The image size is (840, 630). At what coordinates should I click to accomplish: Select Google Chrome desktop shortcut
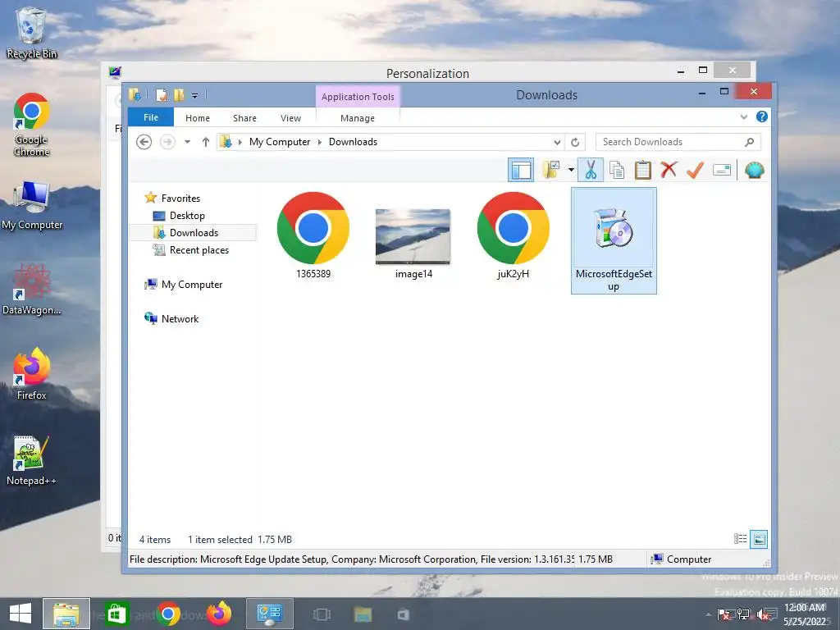pyautogui.click(x=32, y=125)
